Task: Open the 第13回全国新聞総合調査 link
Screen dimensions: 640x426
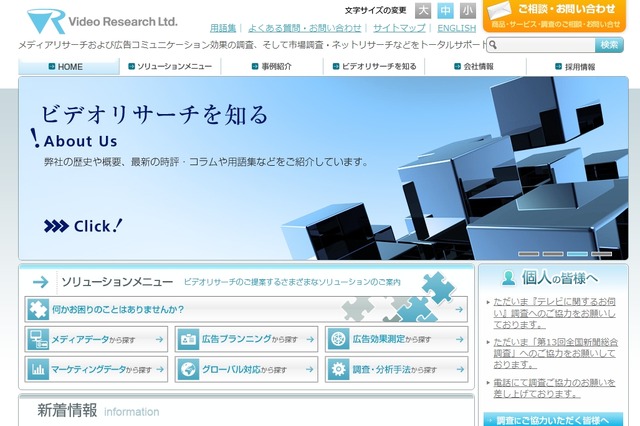Action: (x=555, y=353)
